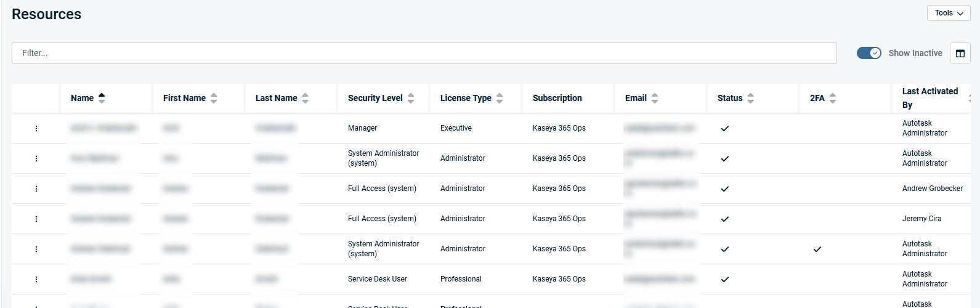Click the Last Activated By header
The image size is (980, 308).
click(x=929, y=98)
